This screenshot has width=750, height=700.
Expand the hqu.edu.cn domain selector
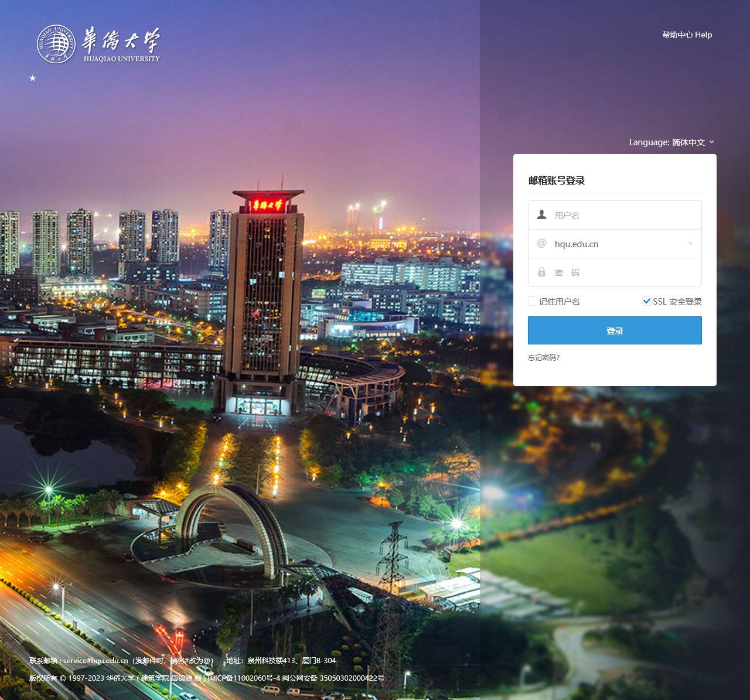click(615, 244)
